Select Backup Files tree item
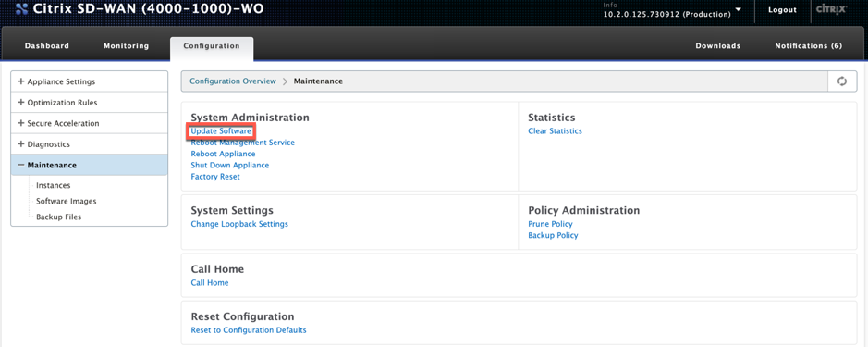This screenshot has width=868, height=347. click(58, 217)
